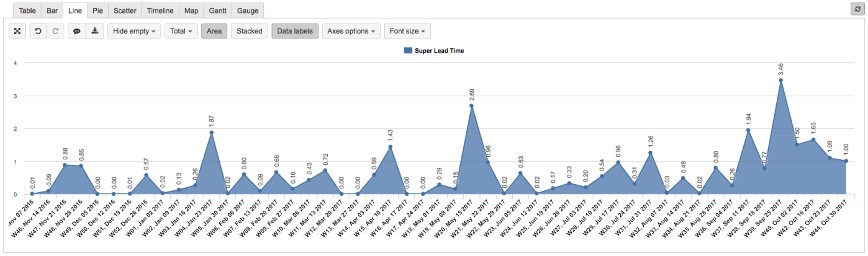
Task: Switch to the Gantt tab
Action: tap(217, 11)
